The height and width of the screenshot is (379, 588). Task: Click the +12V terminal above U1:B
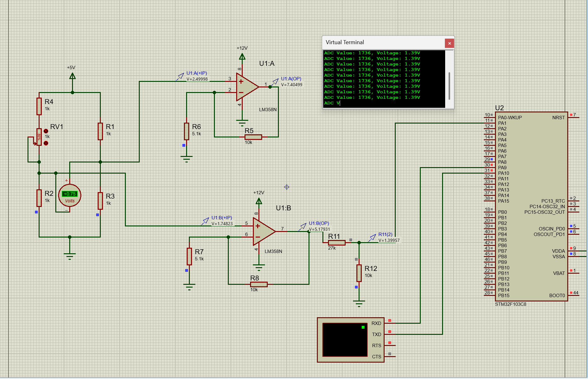point(259,201)
